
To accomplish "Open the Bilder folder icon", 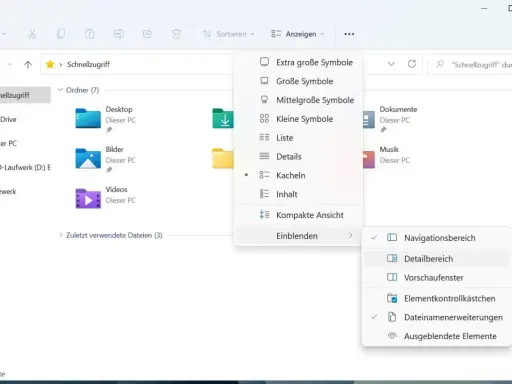I will point(88,159).
